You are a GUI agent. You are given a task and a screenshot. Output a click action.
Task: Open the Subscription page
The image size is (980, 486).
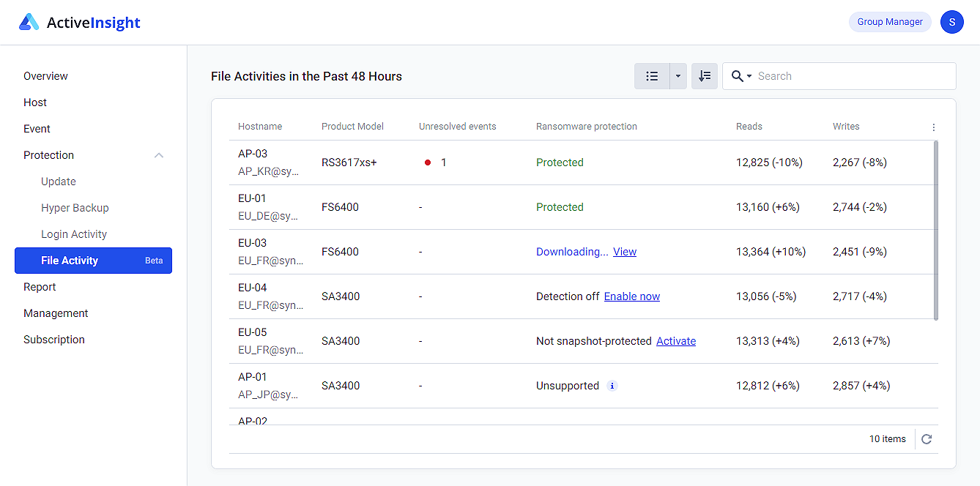coord(54,340)
